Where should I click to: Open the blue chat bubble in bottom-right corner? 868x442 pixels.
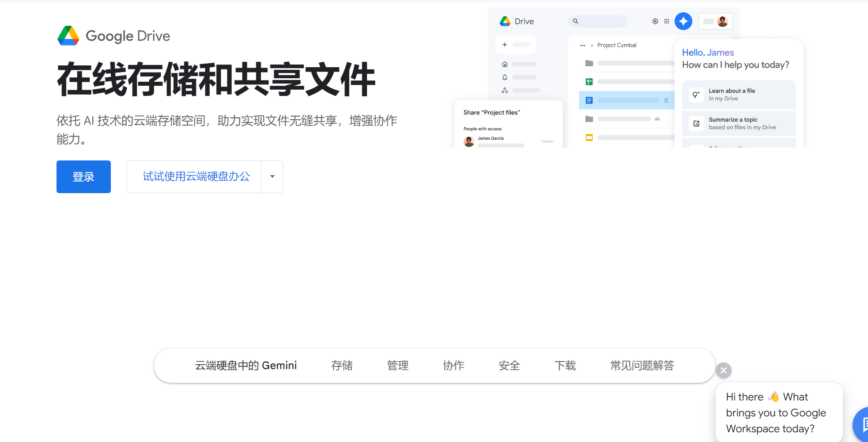(861, 424)
